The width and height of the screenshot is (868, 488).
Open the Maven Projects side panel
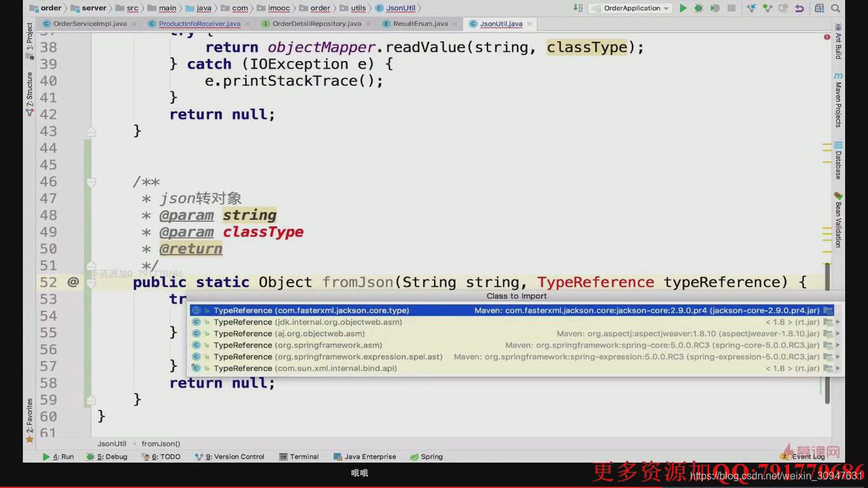point(838,100)
